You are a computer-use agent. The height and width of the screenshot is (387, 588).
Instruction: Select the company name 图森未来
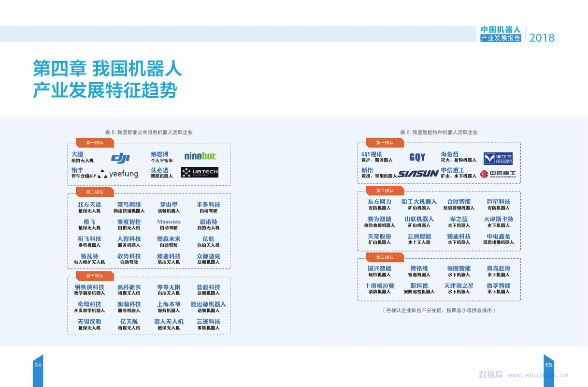click(169, 239)
